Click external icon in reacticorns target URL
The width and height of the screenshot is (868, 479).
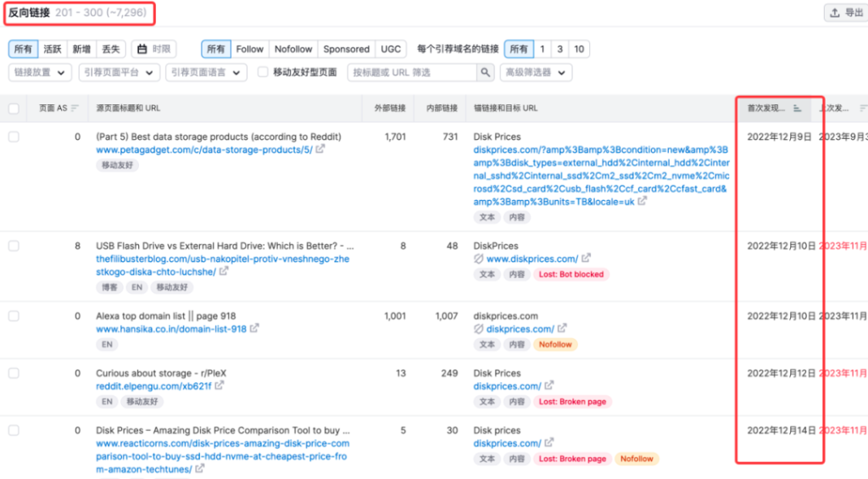[548, 443]
